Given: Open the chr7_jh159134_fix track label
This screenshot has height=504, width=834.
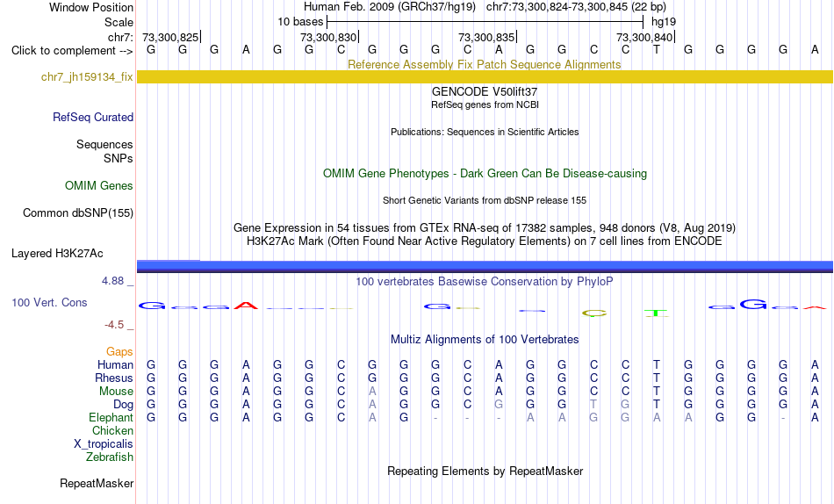Looking at the screenshot, I should tap(87, 76).
